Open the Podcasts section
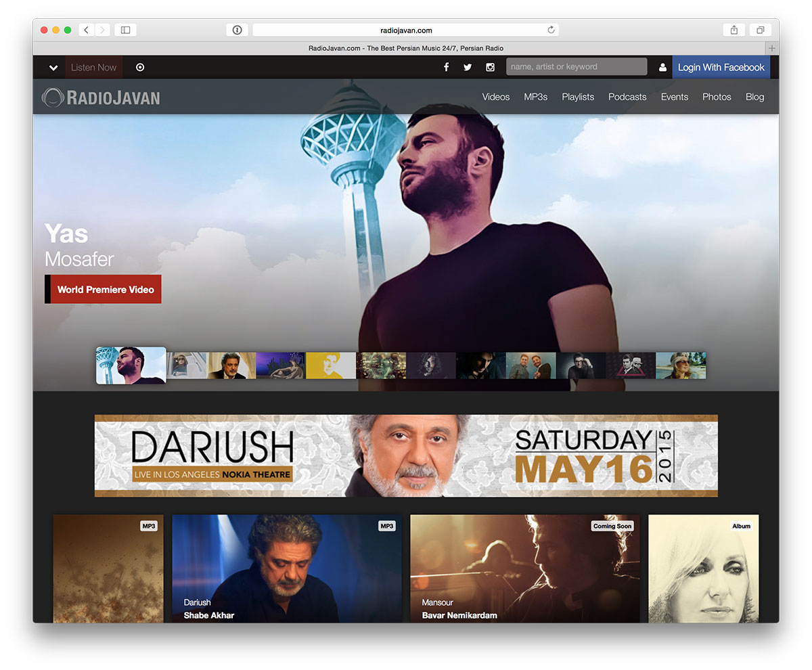812x670 pixels. [x=627, y=97]
